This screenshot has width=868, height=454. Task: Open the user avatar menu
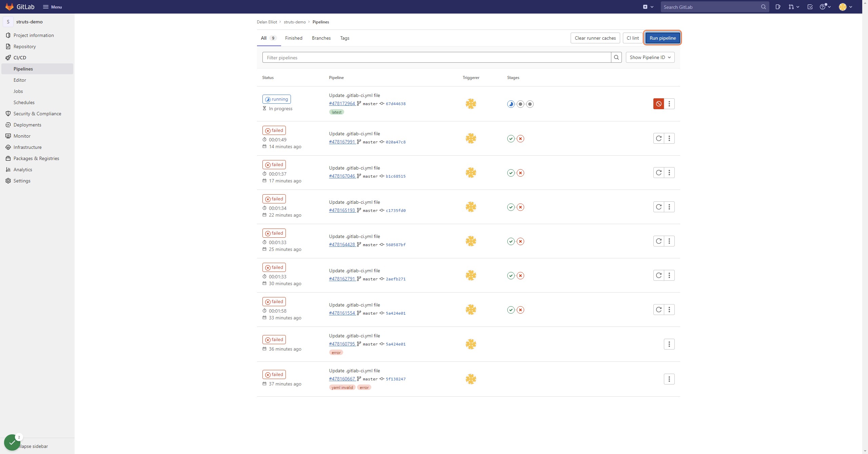coord(845,7)
